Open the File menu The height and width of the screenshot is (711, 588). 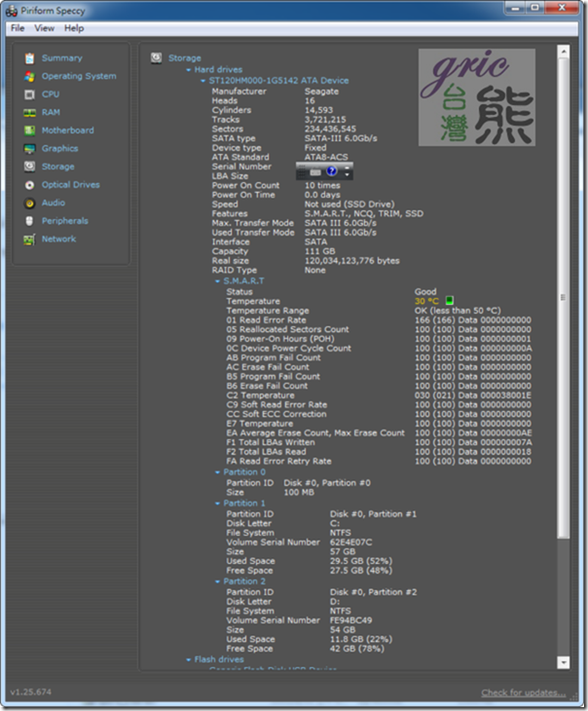pyautogui.click(x=18, y=28)
